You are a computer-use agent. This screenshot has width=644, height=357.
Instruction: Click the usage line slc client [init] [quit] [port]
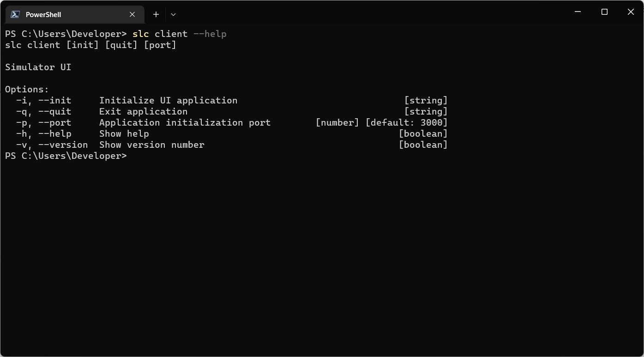(90, 45)
